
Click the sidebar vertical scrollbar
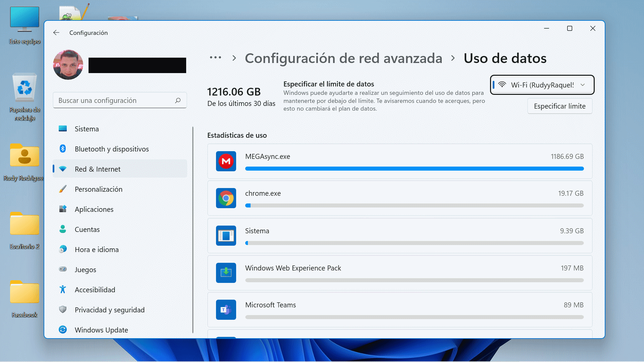[193, 230]
